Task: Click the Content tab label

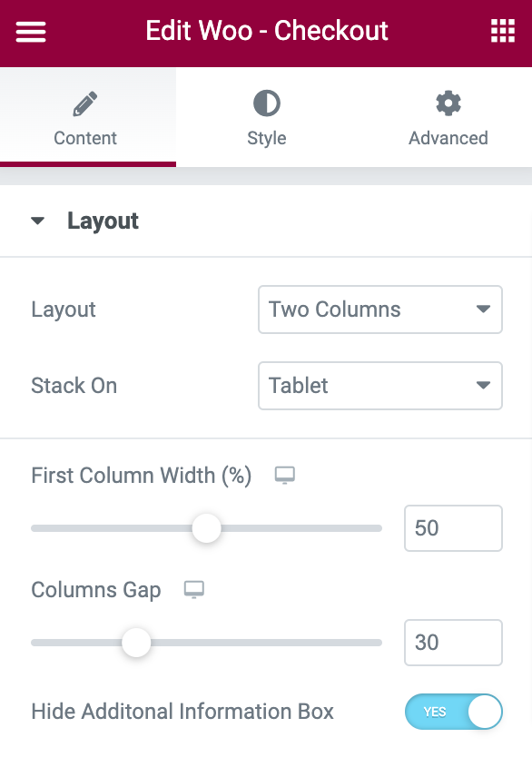Action: (85, 138)
